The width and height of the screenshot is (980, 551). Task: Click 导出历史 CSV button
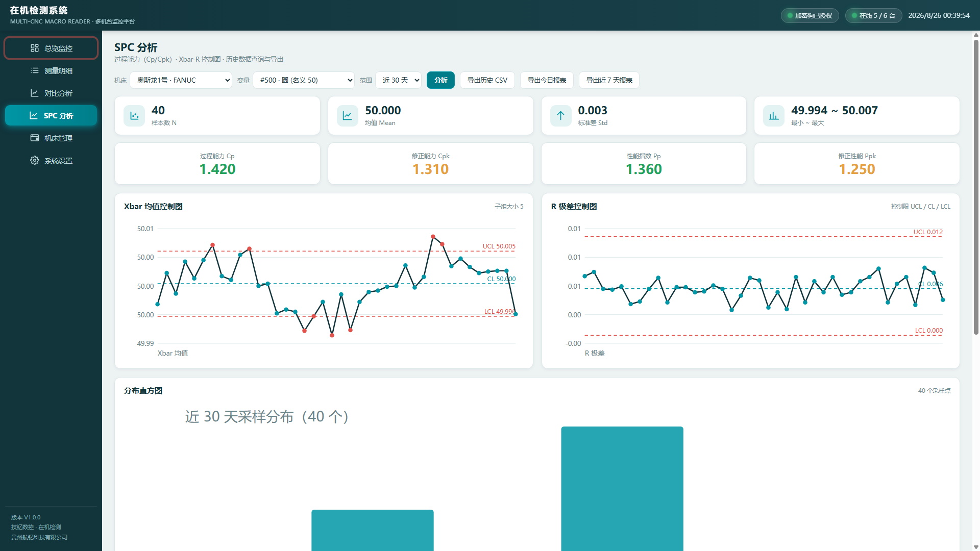tap(487, 80)
